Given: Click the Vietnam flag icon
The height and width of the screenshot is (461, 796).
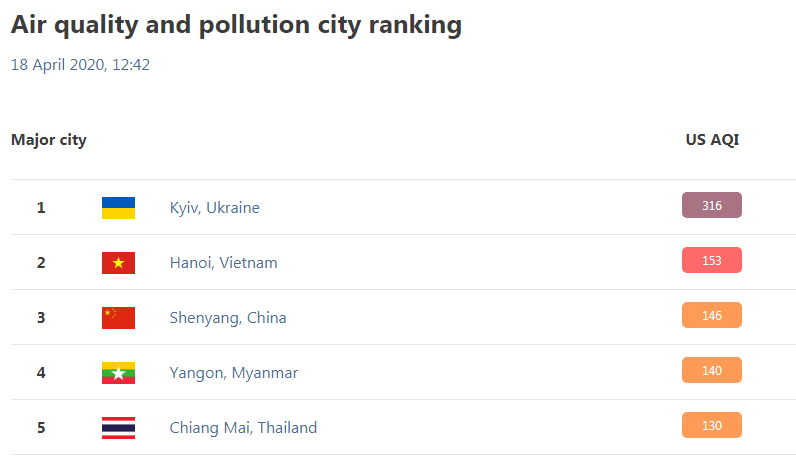Looking at the screenshot, I should (118, 263).
